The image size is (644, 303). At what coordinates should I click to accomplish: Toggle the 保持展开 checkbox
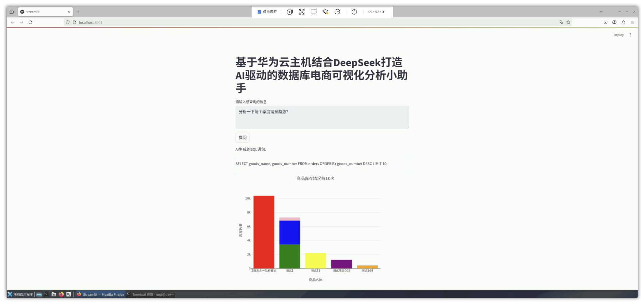tap(259, 12)
